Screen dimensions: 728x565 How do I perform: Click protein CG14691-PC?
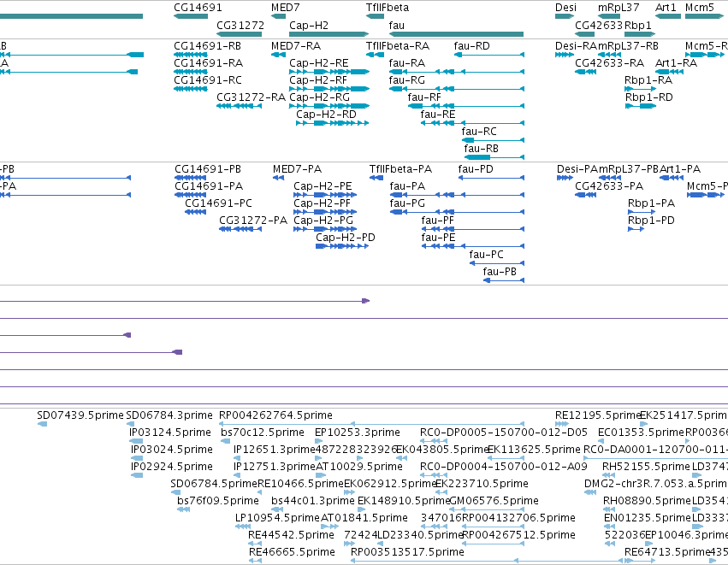click(x=219, y=203)
